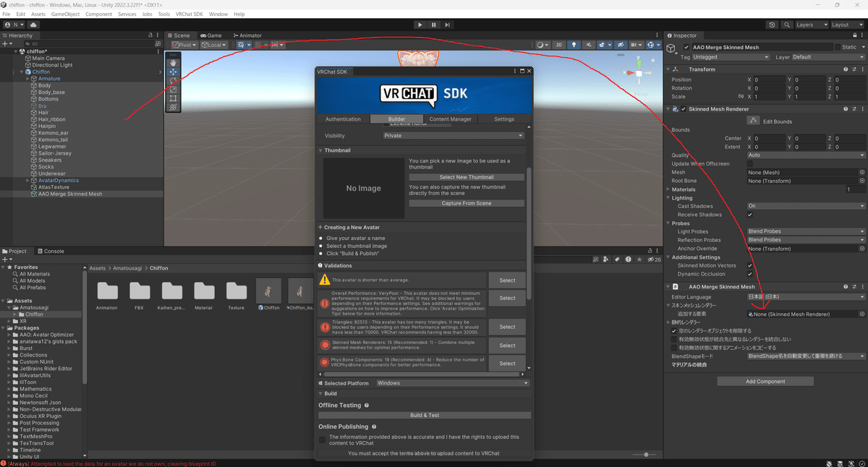Click Capture From Scene button
This screenshot has width=868, height=467.
coord(467,203)
